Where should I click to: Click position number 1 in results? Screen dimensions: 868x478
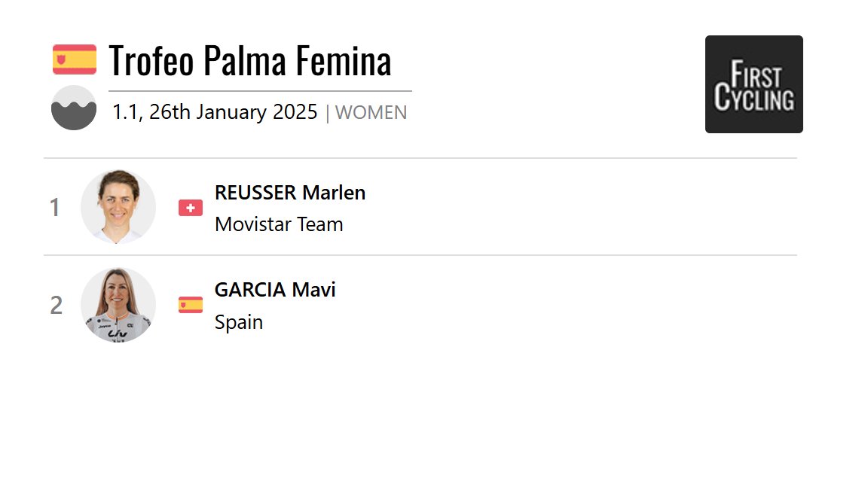click(54, 208)
